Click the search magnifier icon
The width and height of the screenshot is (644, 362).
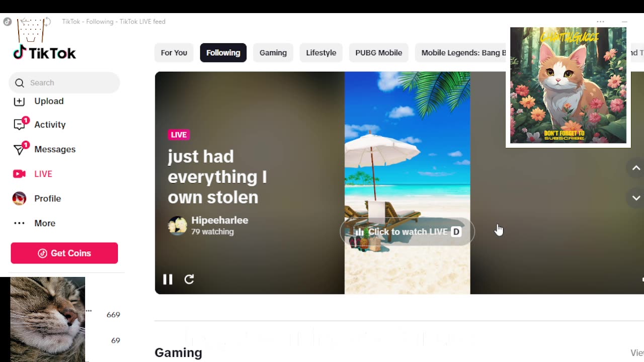tap(20, 83)
